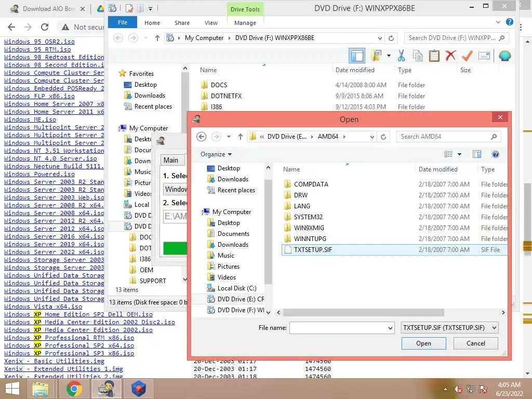Toggle the preview pane layout icon in Explorer toolbar

357,56
